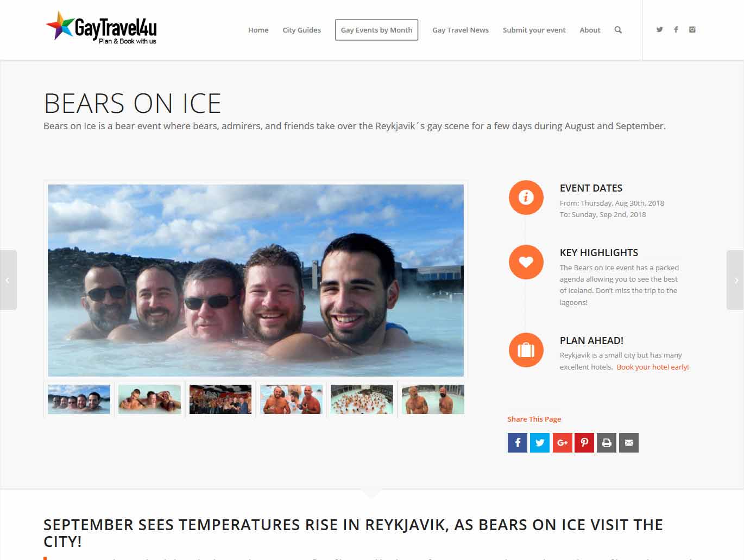Open Gay Events by Month menu

pos(376,30)
